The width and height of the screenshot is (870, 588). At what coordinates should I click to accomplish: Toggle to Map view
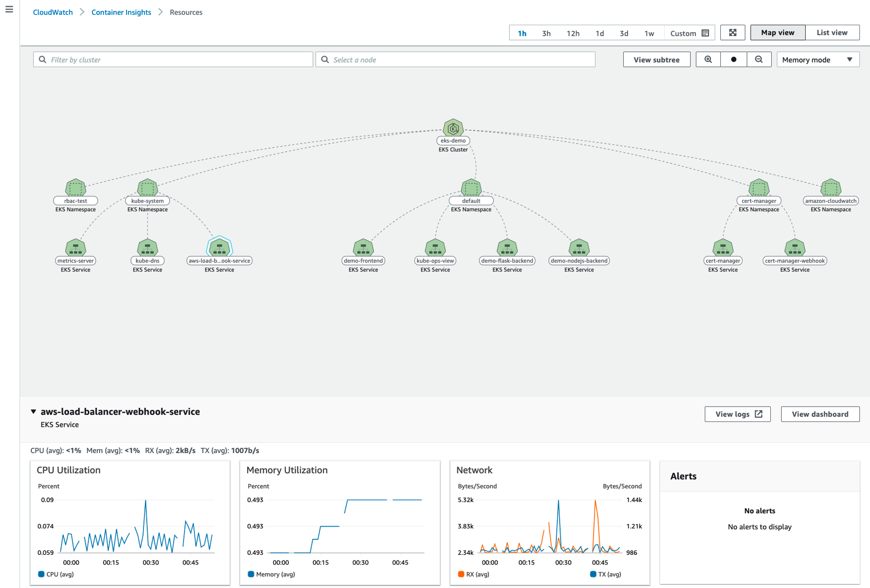tap(777, 33)
